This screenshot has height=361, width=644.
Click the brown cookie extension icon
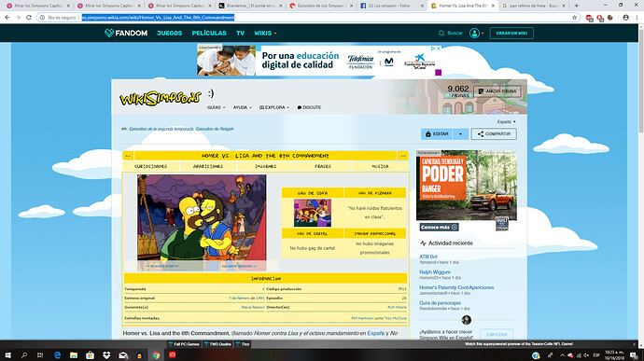610,18
